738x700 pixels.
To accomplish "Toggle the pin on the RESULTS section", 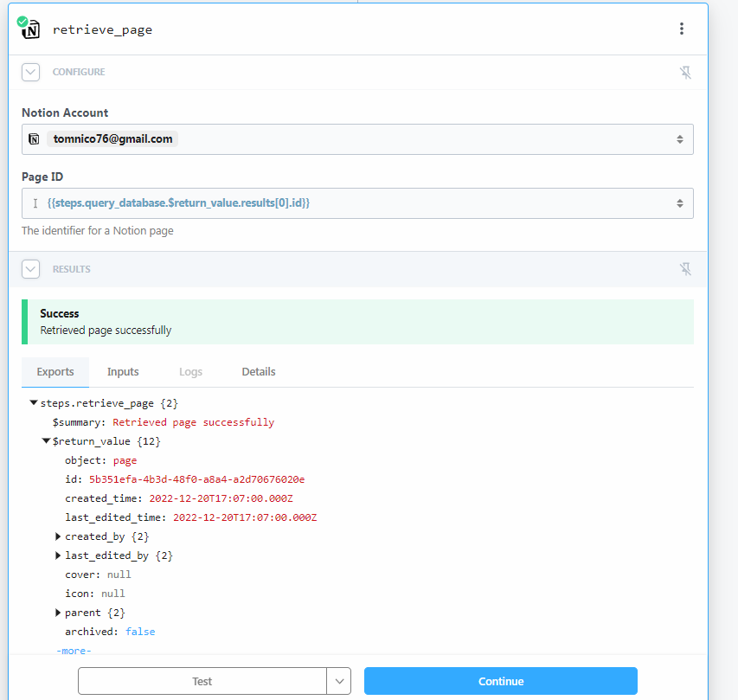I will [685, 268].
